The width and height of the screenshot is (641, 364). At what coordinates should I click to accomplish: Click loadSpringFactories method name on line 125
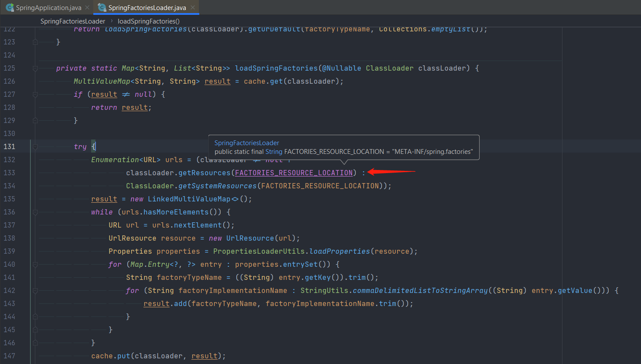point(276,68)
